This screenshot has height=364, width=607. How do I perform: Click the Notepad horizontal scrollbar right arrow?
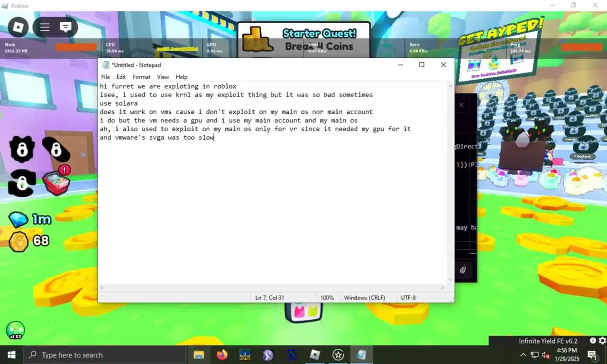443,288
